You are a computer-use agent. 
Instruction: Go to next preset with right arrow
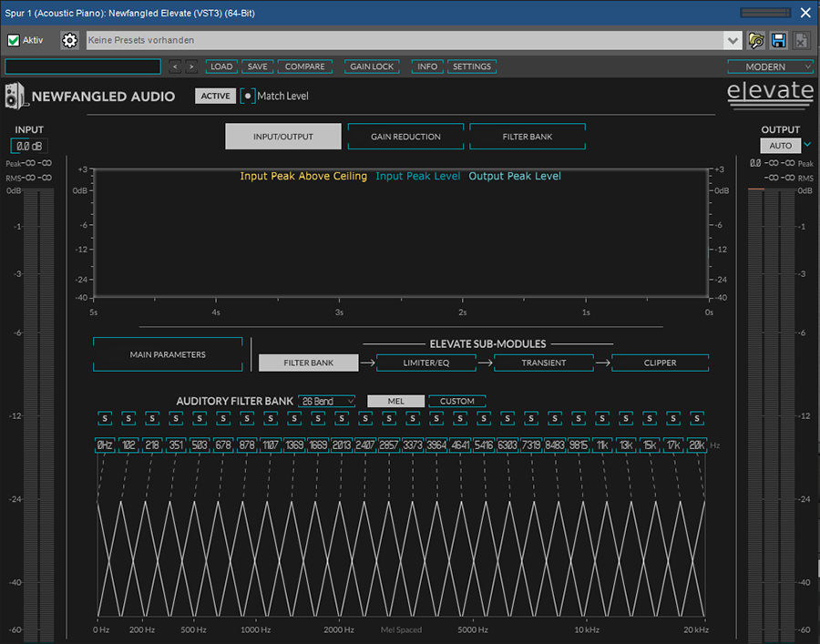click(x=191, y=66)
